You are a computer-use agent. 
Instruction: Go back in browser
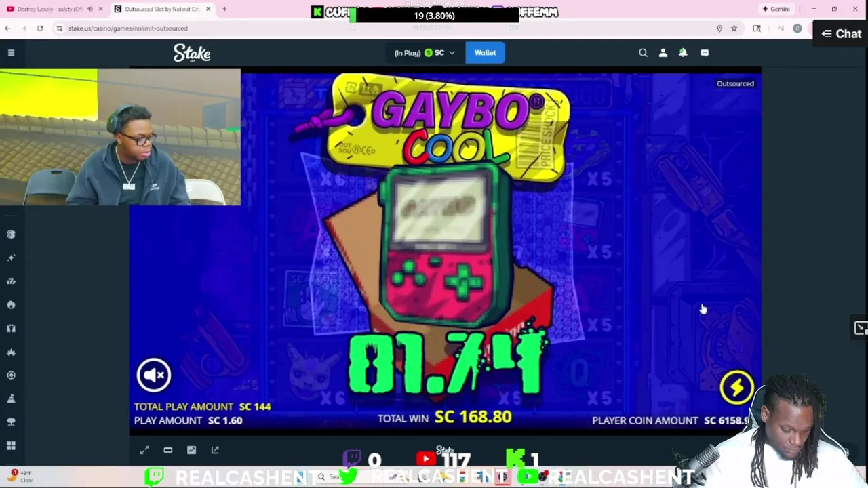tap(7, 28)
